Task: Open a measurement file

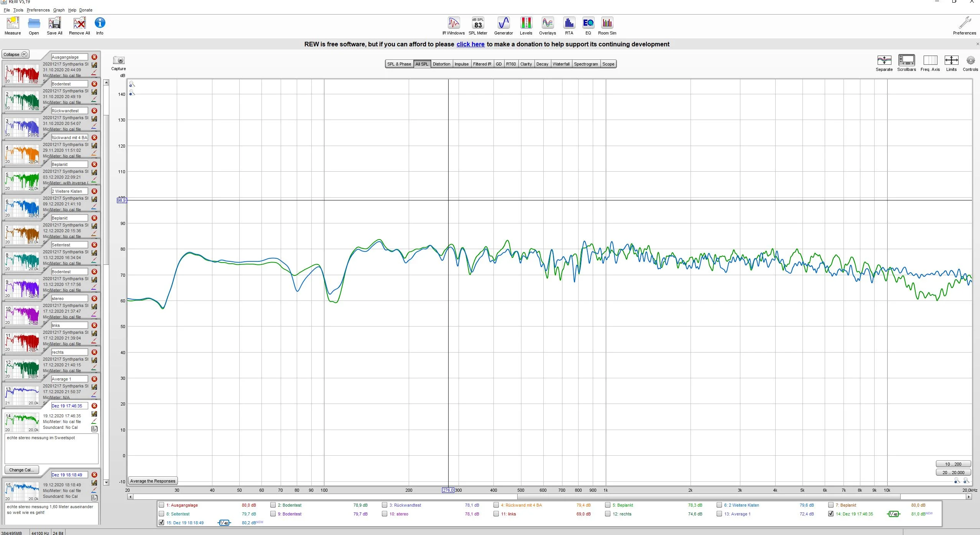Action: pos(34,26)
